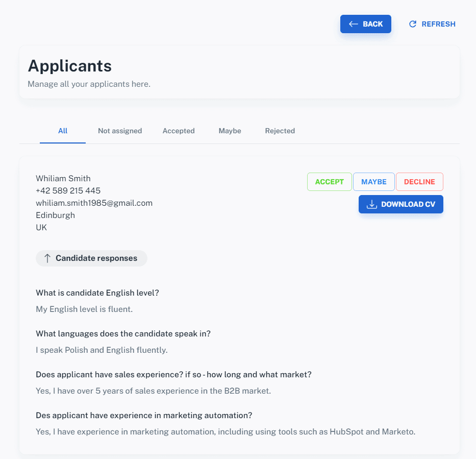476x459 pixels.
Task: Decline the applicant Whiliam Smith
Action: pyautogui.click(x=419, y=182)
